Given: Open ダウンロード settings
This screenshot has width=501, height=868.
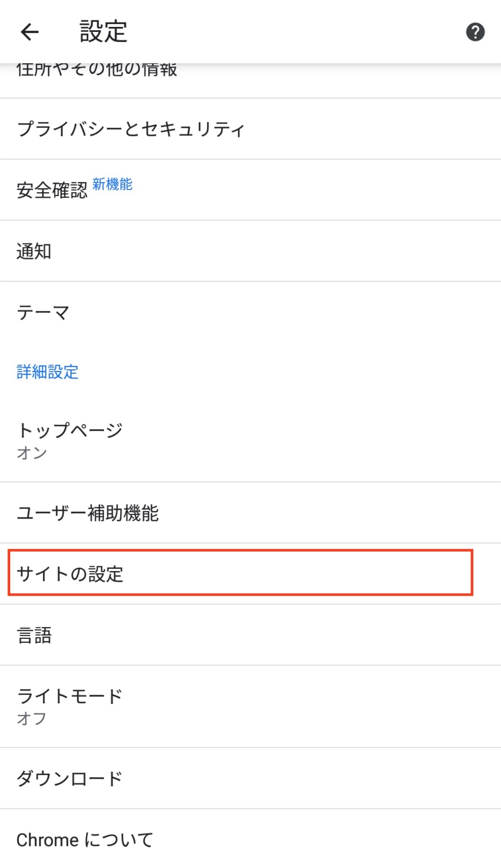Looking at the screenshot, I should (69, 778).
